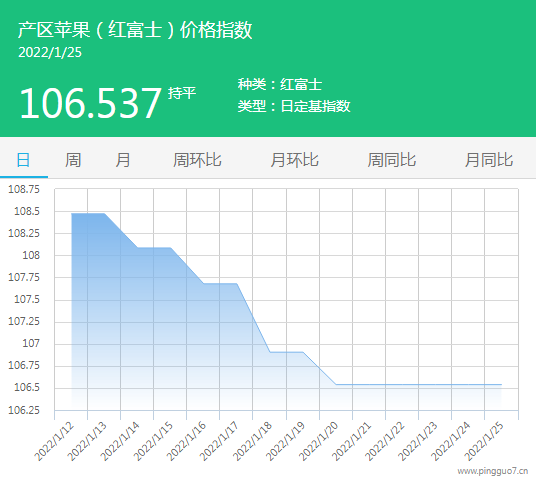Click the 2022/1/18 x-axis date label

(252, 441)
